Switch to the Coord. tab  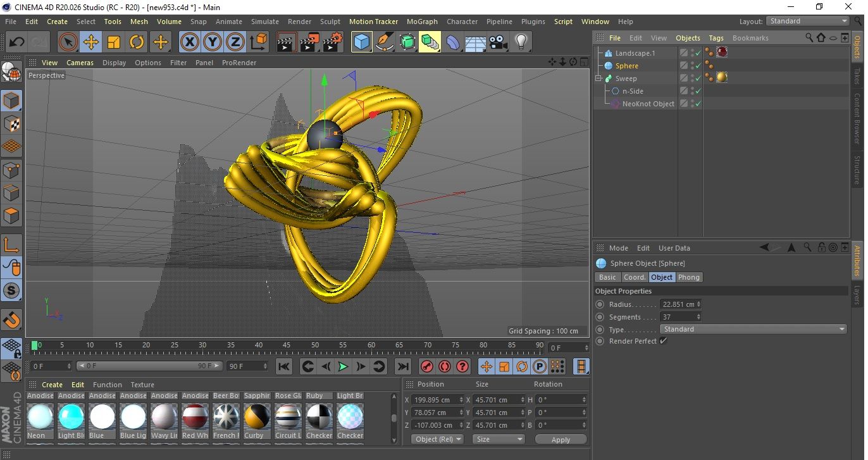tap(635, 277)
